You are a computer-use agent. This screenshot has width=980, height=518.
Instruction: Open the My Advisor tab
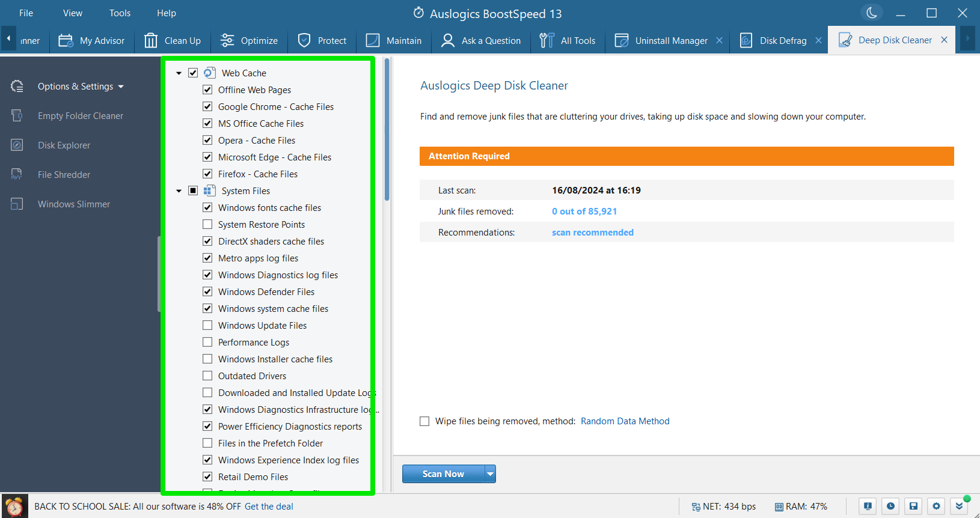[x=91, y=40]
